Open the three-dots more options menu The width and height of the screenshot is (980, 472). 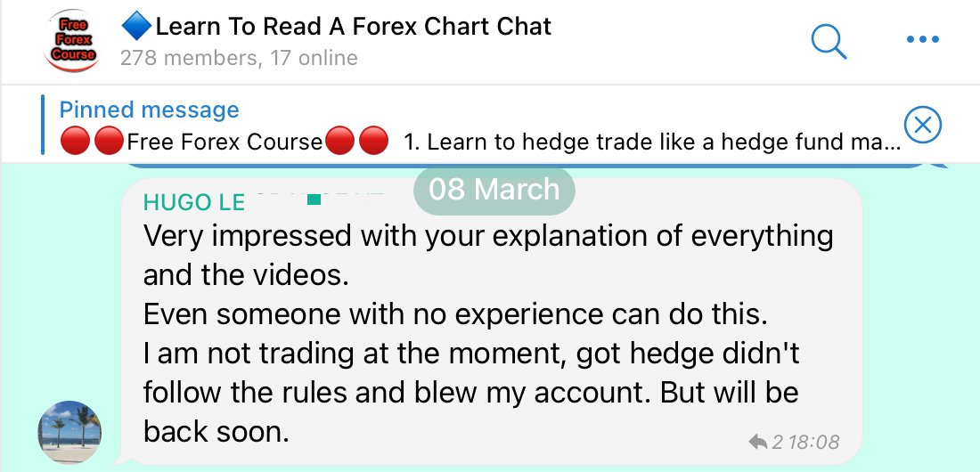point(922,39)
